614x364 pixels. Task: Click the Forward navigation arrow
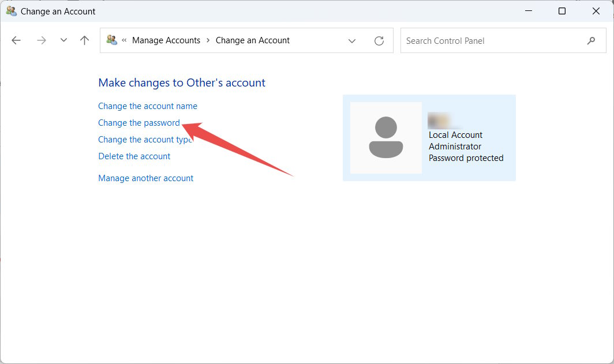click(41, 40)
